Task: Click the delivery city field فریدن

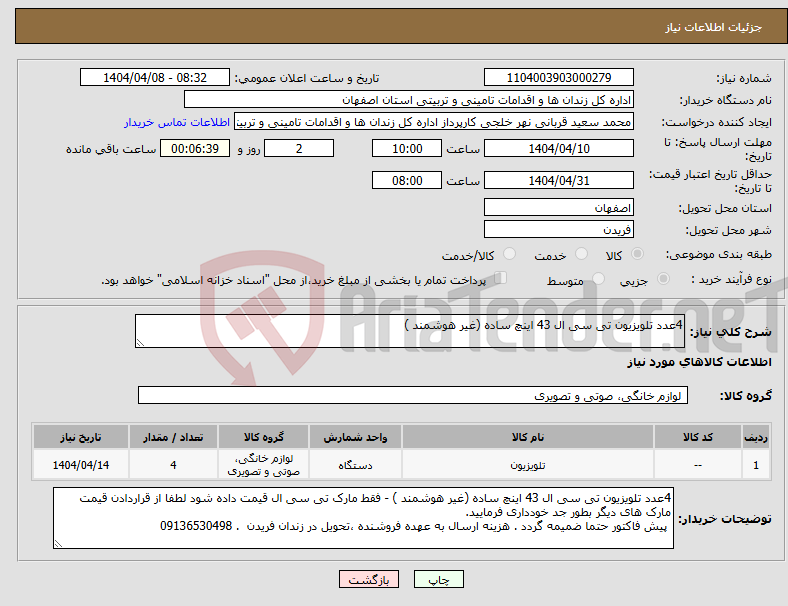Action: tap(559, 230)
